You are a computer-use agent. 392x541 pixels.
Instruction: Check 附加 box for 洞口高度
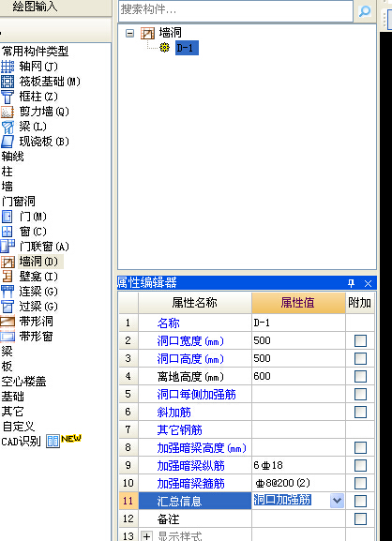pos(360,358)
